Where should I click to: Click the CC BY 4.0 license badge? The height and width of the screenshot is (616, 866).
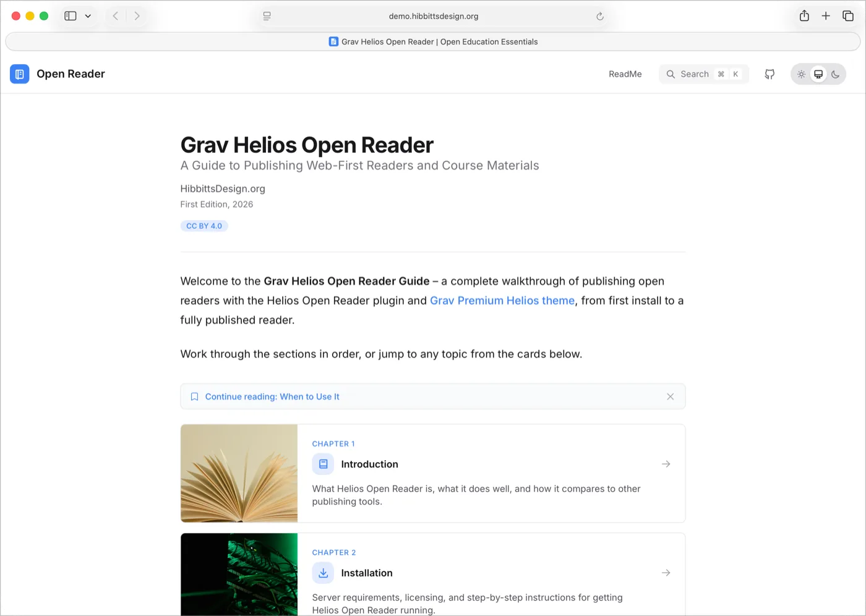point(204,226)
